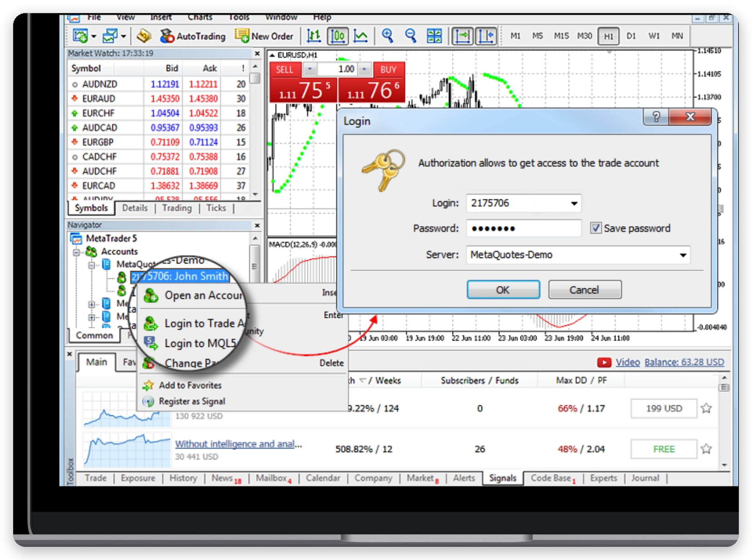
Task: Toggle the Save password checkbox
Action: [596, 228]
